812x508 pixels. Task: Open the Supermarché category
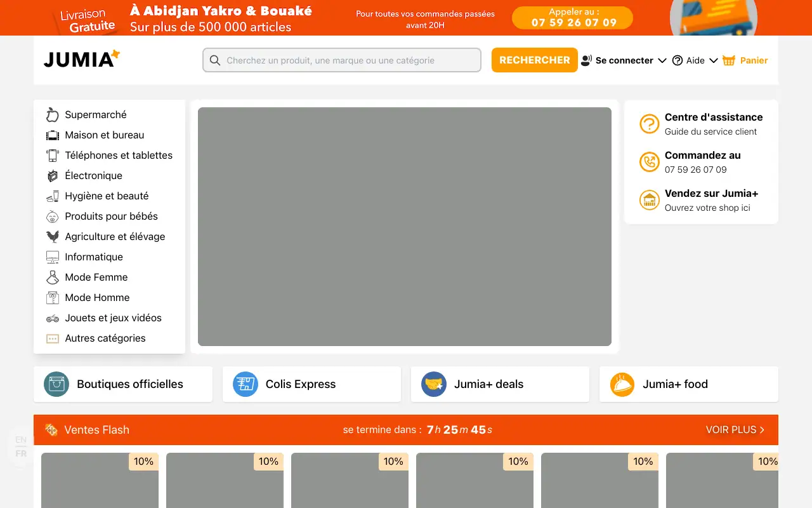(x=95, y=115)
